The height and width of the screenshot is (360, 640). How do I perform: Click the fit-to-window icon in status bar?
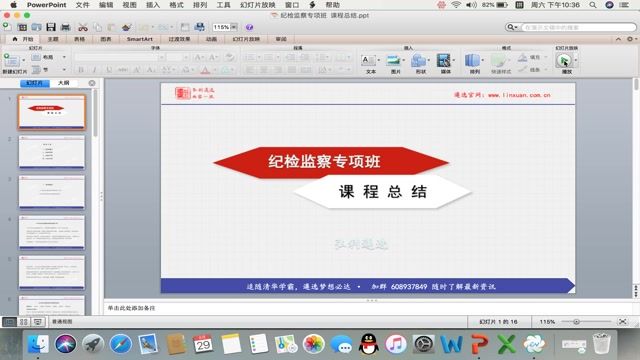(622, 322)
